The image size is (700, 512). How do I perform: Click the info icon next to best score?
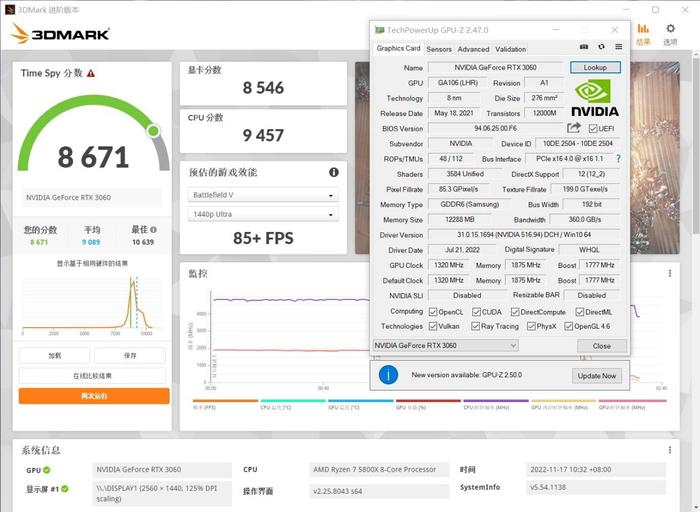pyautogui.click(x=154, y=230)
